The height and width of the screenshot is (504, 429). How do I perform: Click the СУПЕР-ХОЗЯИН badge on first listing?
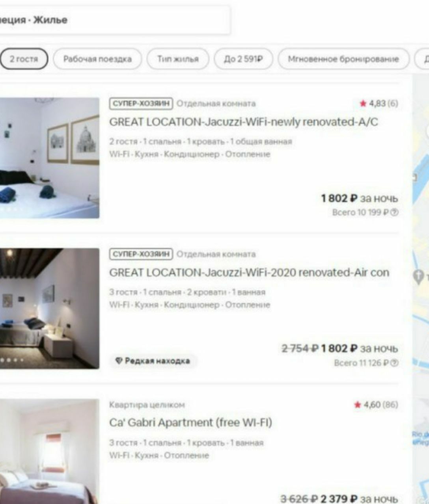click(141, 104)
